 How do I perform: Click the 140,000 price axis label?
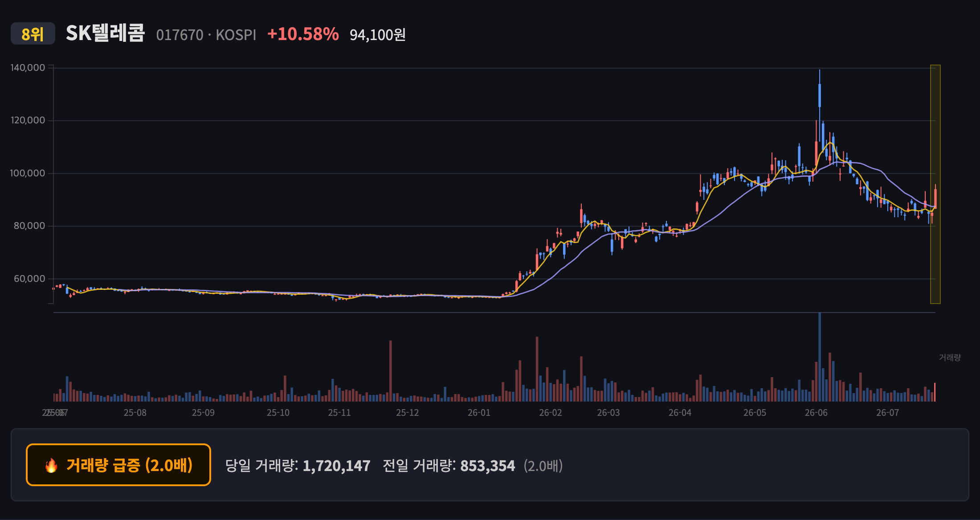coord(28,68)
